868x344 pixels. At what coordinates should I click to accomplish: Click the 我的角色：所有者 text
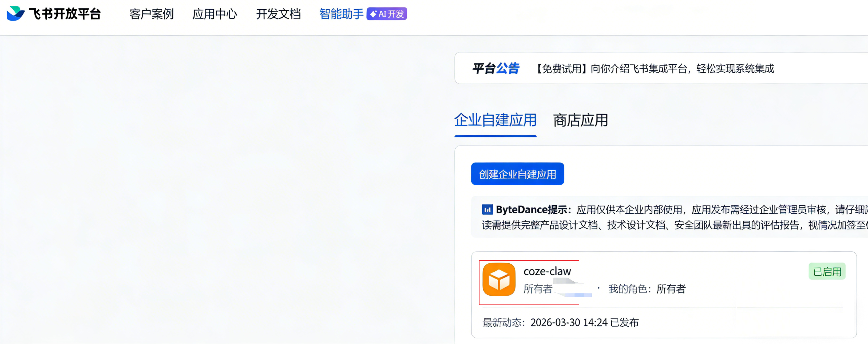pyautogui.click(x=647, y=289)
